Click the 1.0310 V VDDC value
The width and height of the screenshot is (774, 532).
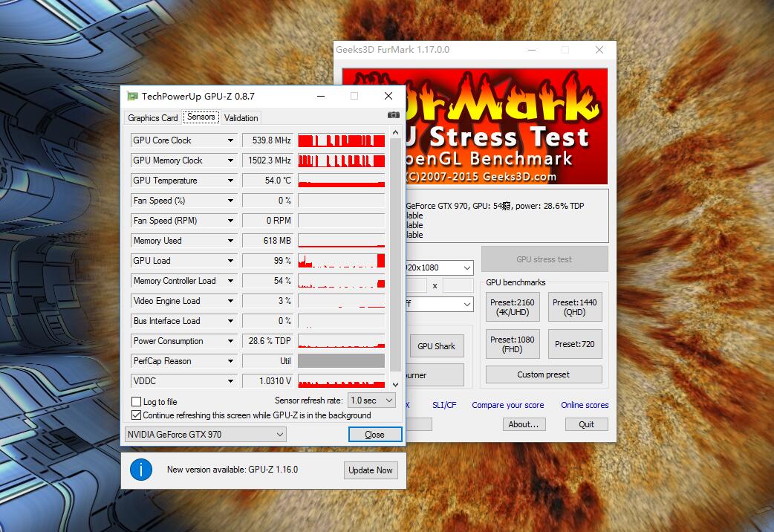coord(267,381)
